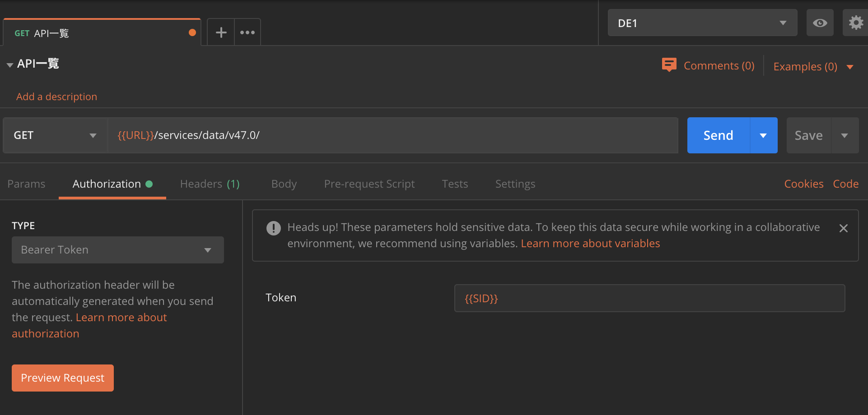Switch to the Pre-request Script tab
Image resolution: width=868 pixels, height=415 pixels.
[369, 184]
